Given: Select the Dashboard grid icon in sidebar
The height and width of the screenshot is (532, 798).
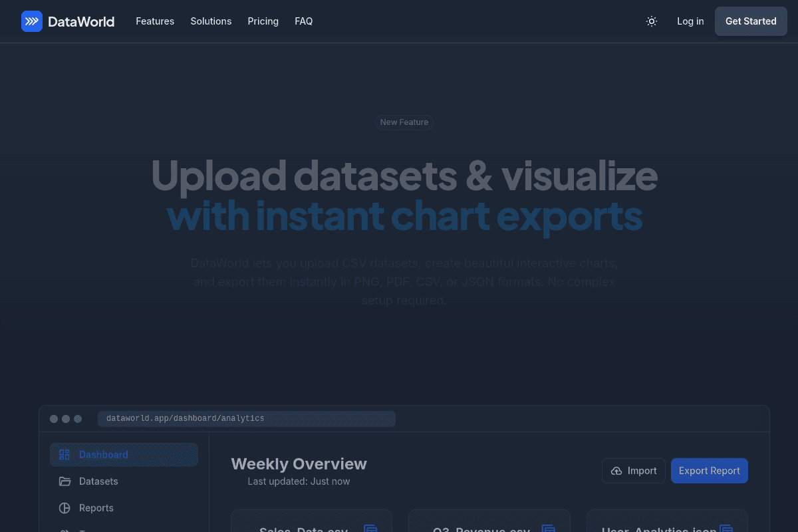Looking at the screenshot, I should 65,455.
